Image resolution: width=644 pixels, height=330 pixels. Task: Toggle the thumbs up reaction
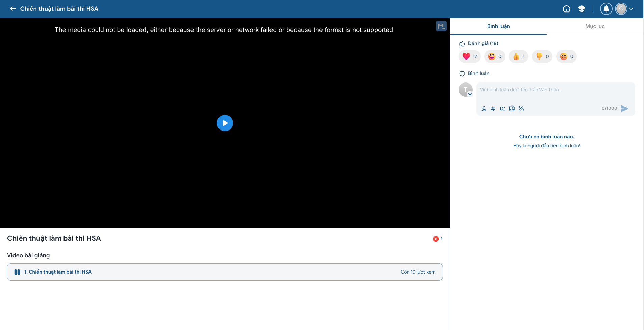(x=518, y=56)
